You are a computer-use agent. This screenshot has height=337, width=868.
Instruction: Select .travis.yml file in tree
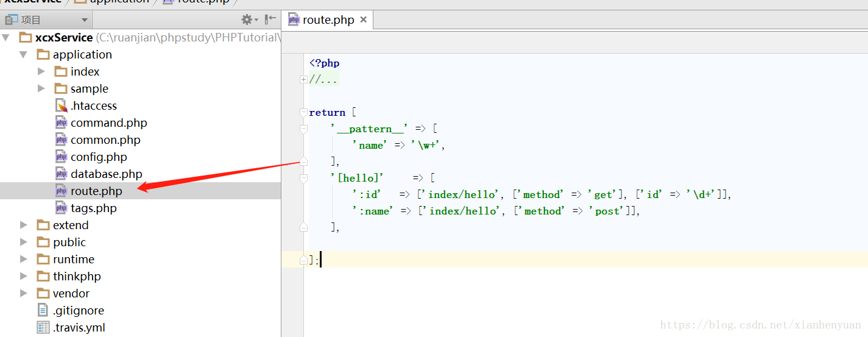pos(79,327)
